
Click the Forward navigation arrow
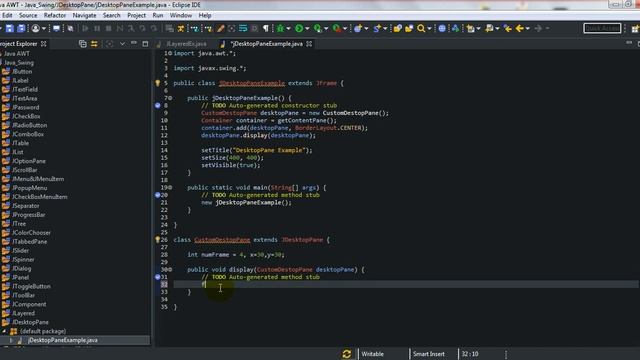(538, 28)
